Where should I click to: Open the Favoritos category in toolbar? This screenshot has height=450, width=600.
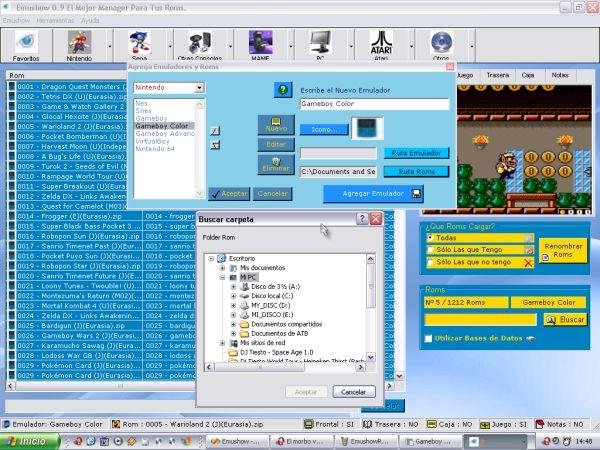(26, 45)
